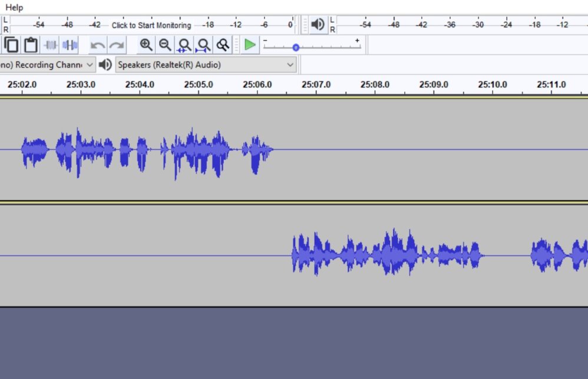Click the playback meter speaker icon

pyautogui.click(x=318, y=25)
